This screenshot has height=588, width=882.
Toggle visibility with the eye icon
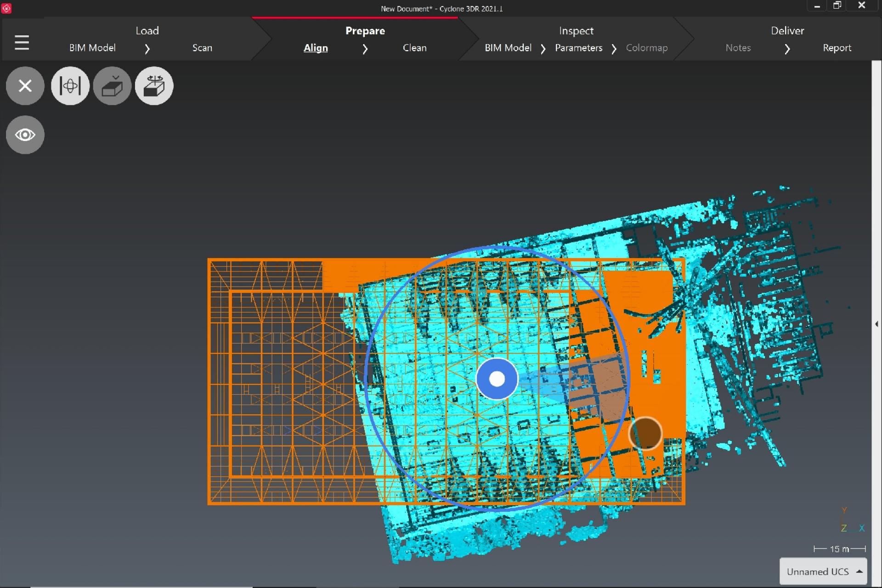[x=25, y=135]
